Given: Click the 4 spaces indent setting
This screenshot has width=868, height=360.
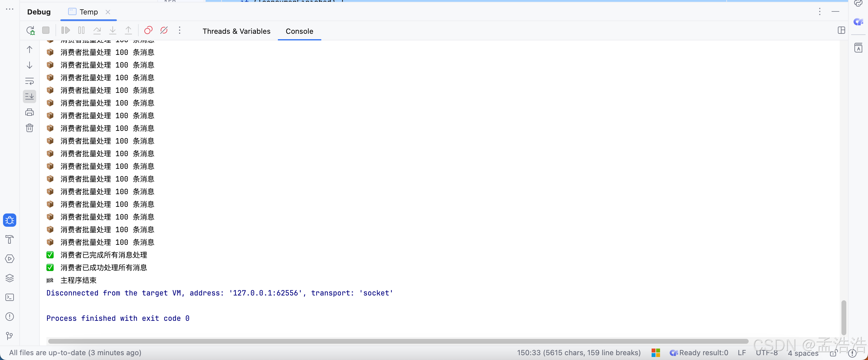Looking at the screenshot, I should click(803, 353).
